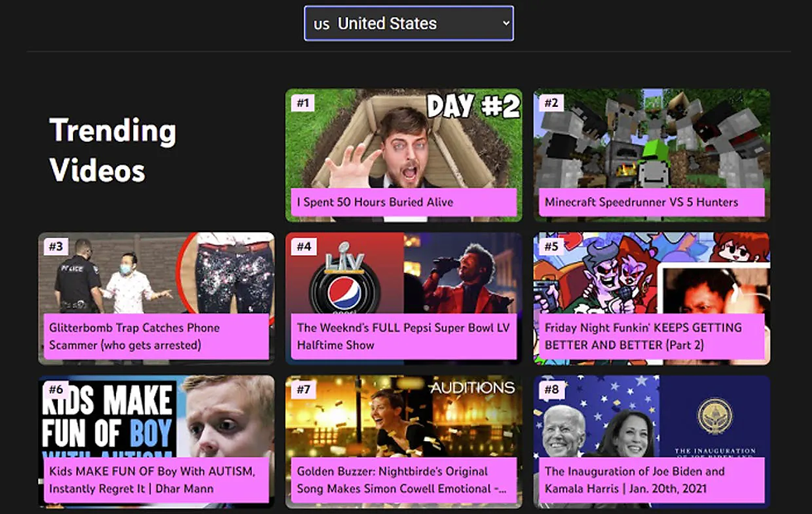The width and height of the screenshot is (812, 514).
Task: Open the United States country dropdown
Action: point(408,23)
